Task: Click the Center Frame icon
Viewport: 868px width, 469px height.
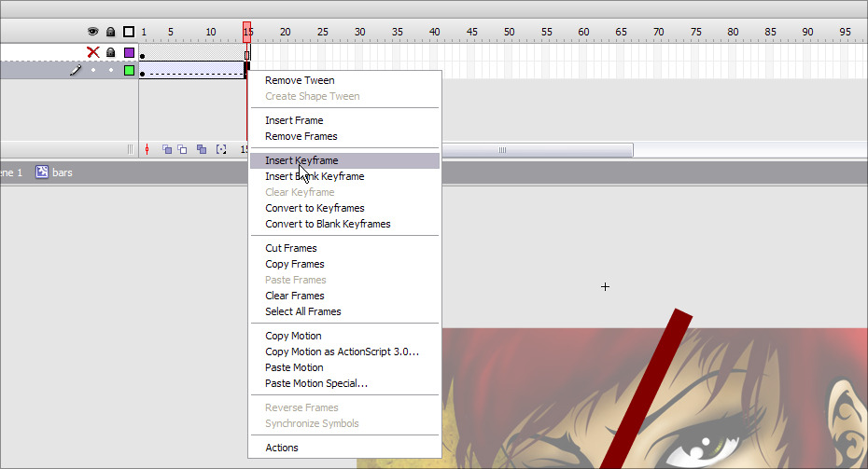Action: [x=147, y=149]
